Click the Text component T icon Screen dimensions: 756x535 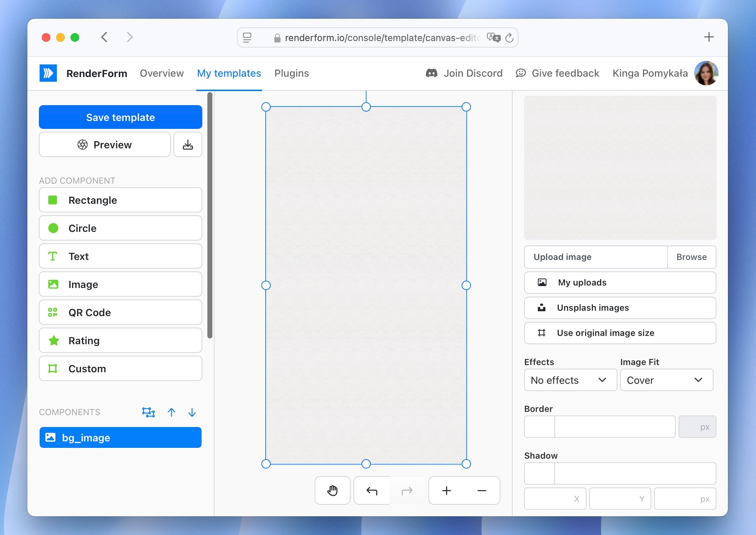click(53, 256)
